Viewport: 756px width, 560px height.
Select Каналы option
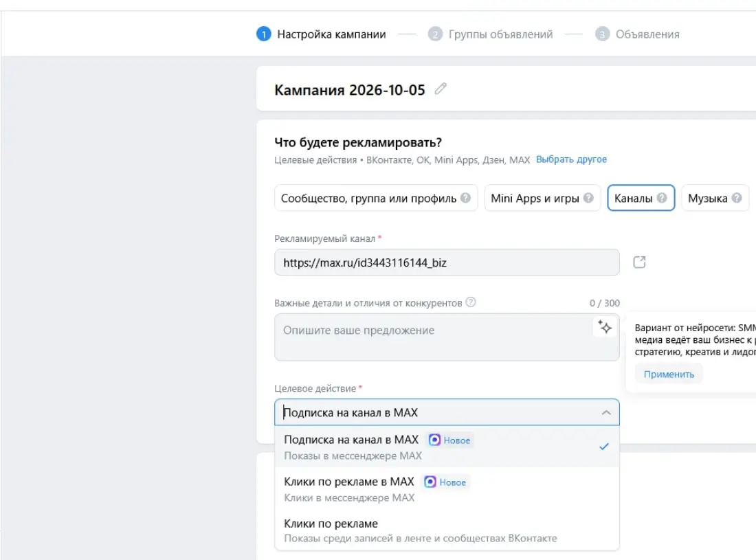[641, 198]
